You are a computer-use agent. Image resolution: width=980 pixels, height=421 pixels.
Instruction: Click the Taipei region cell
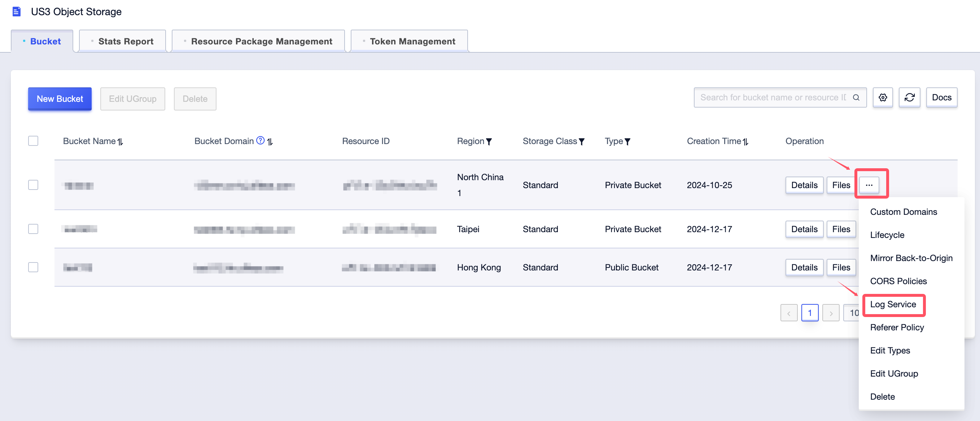point(468,229)
